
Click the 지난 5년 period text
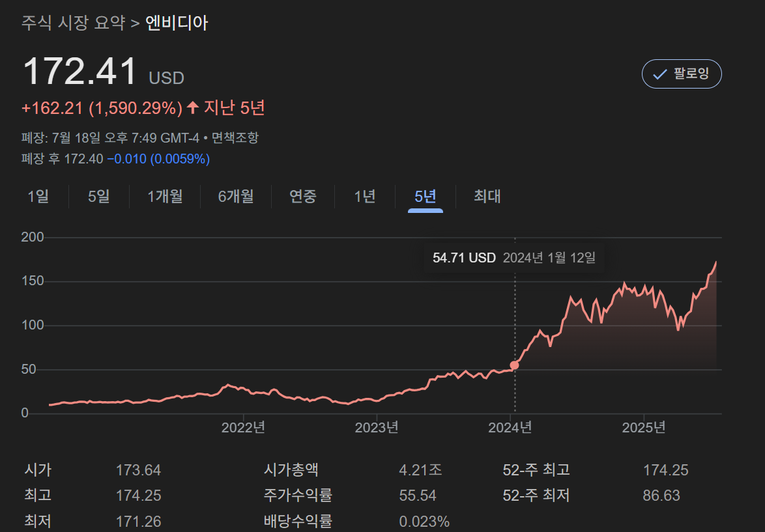234,107
